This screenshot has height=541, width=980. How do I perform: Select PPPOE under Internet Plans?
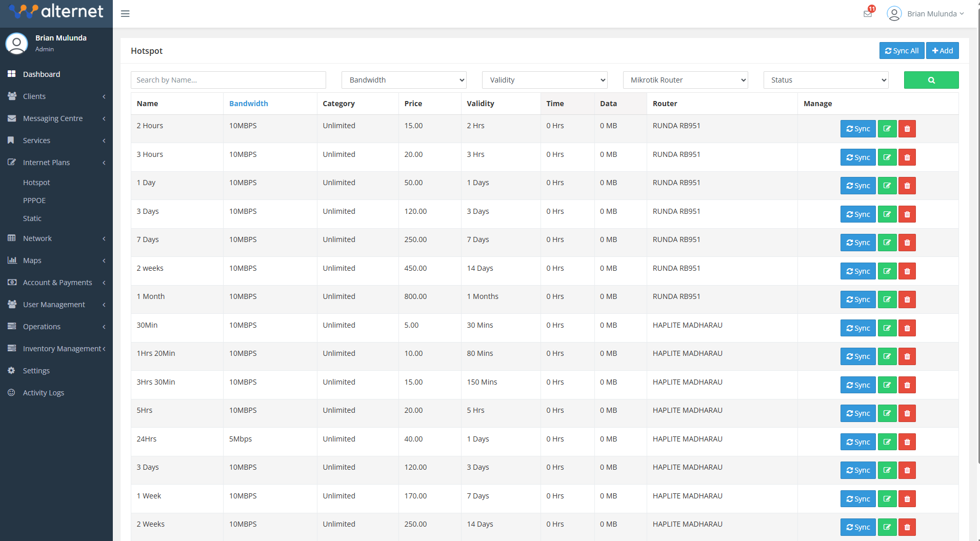[34, 201]
